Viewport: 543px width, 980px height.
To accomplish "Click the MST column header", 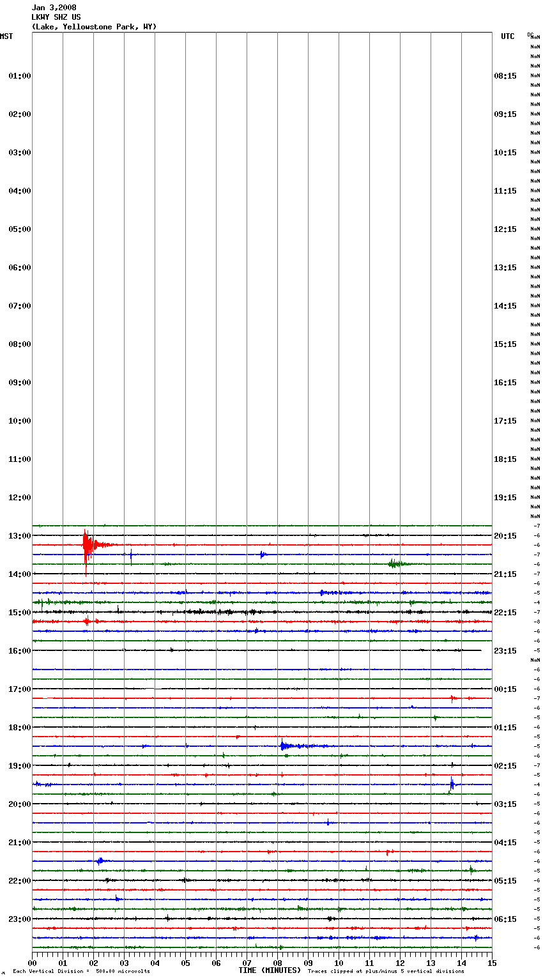I will point(6,36).
